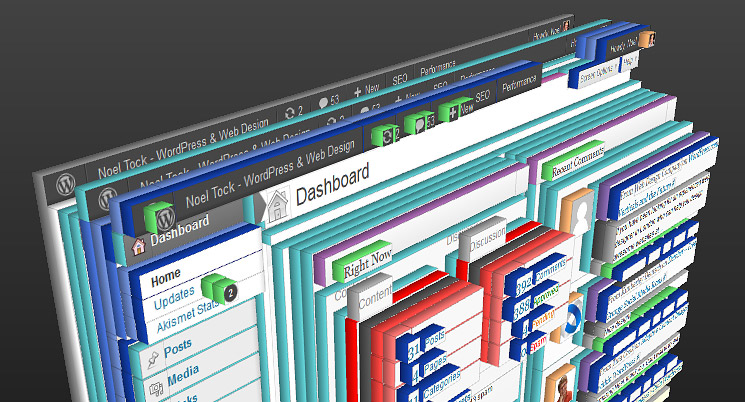Image resolution: width=745 pixels, height=402 pixels.
Task: Open the Help tab next to Screen Options
Action: [x=629, y=61]
